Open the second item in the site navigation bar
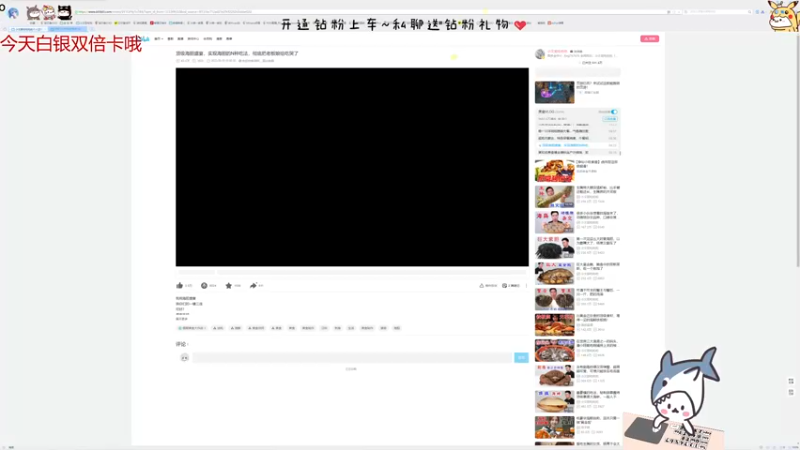The width and height of the screenshot is (800, 450). coord(170,39)
